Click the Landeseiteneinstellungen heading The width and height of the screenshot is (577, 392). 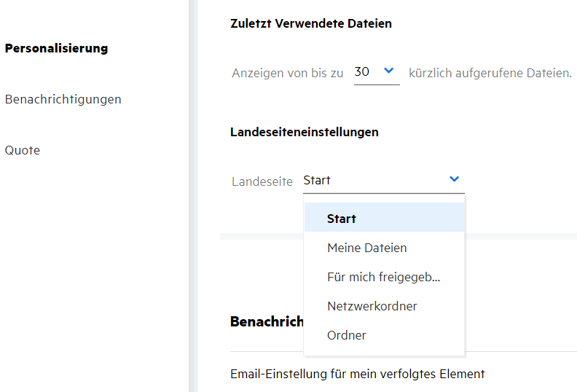click(x=304, y=132)
